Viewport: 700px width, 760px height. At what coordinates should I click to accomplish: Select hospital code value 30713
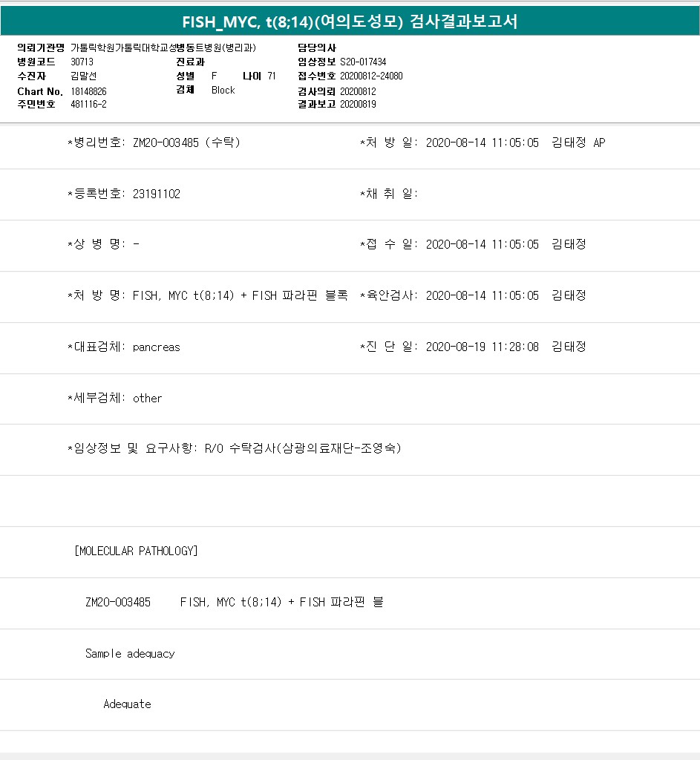[x=82, y=62]
